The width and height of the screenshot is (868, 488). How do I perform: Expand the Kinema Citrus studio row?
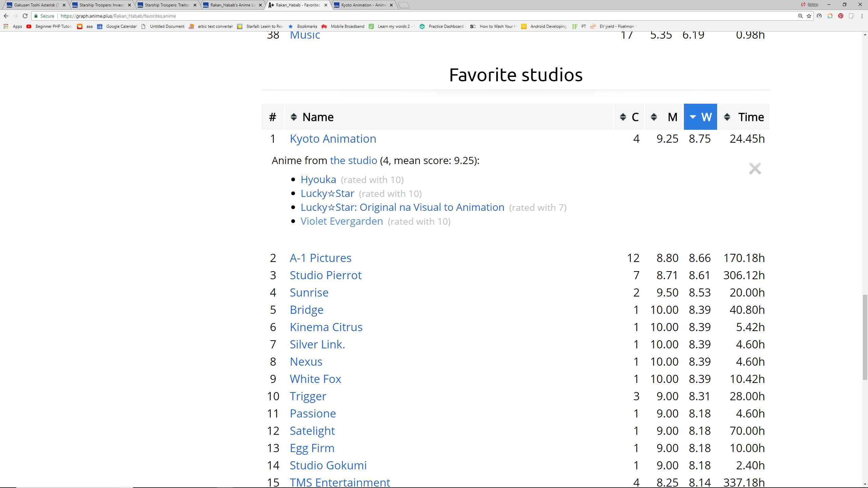click(326, 327)
